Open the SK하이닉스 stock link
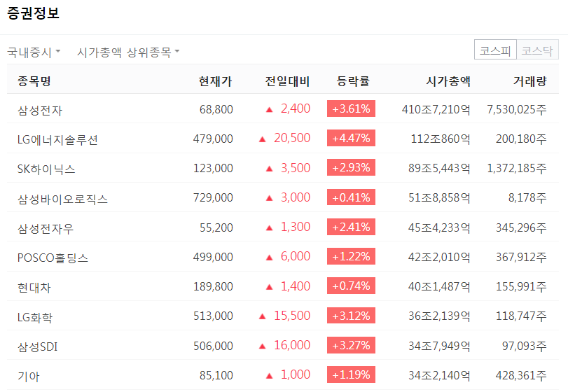568x392 pixels. point(46,169)
